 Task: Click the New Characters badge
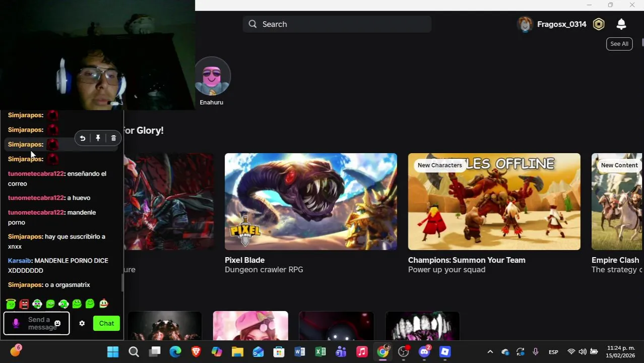[439, 165]
